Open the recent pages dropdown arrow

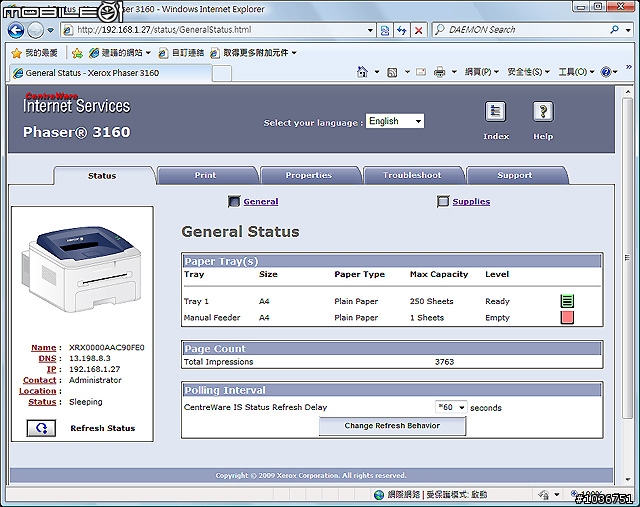(x=50, y=30)
